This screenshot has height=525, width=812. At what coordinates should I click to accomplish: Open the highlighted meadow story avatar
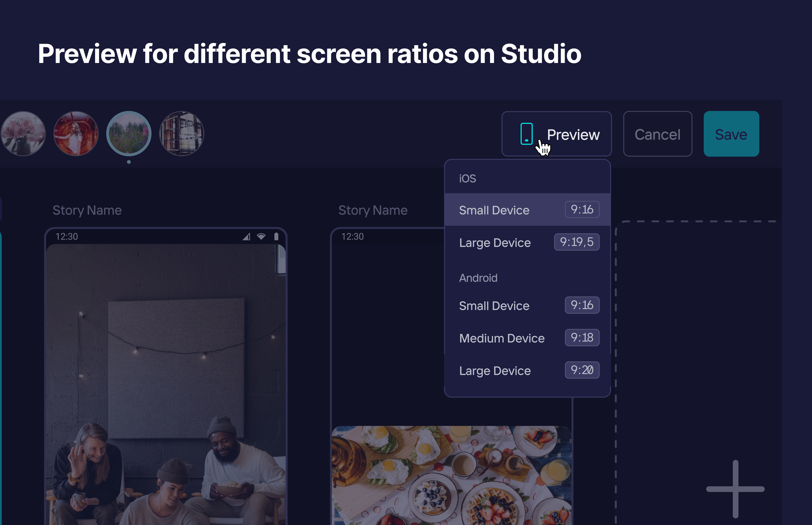click(129, 134)
